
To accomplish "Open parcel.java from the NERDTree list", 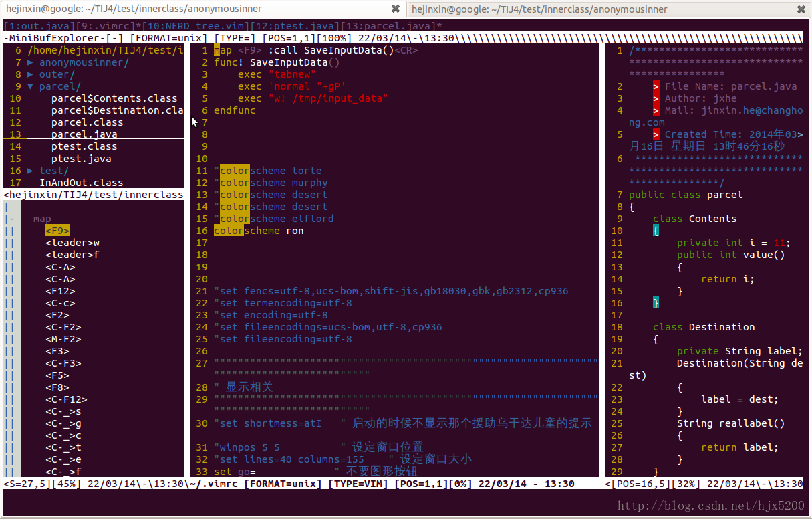I will pos(84,134).
